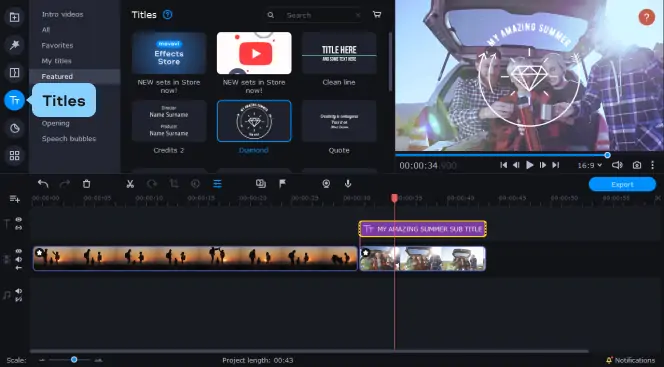The image size is (664, 367).
Task: Click the orange help button on preview
Action: [x=646, y=18]
